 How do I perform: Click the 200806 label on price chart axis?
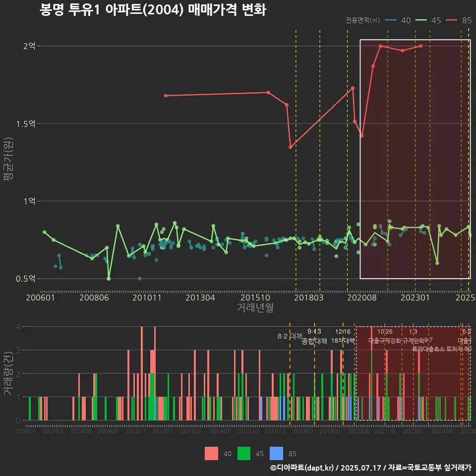pyautogui.click(x=94, y=298)
